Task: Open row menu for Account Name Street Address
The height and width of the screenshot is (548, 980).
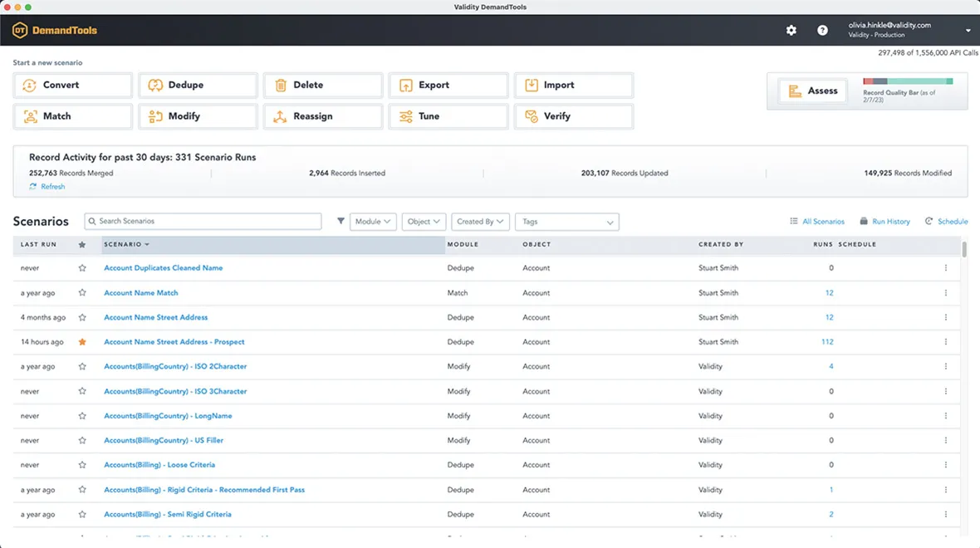Action: tap(946, 317)
